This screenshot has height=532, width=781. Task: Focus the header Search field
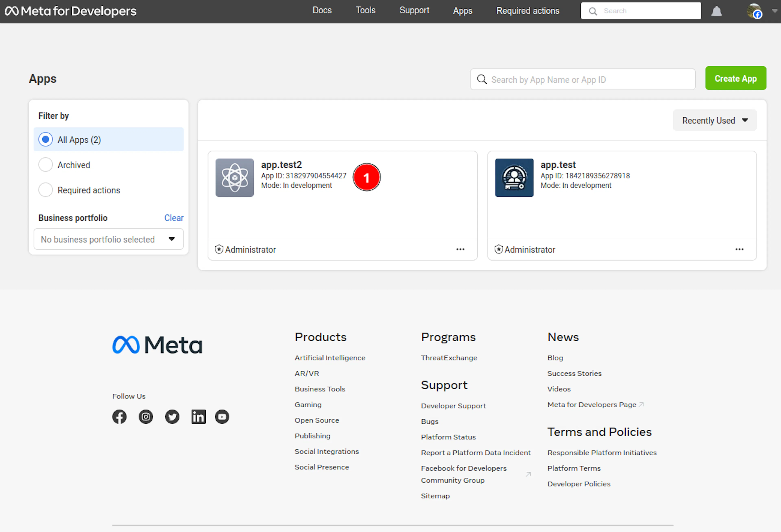pyautogui.click(x=640, y=11)
